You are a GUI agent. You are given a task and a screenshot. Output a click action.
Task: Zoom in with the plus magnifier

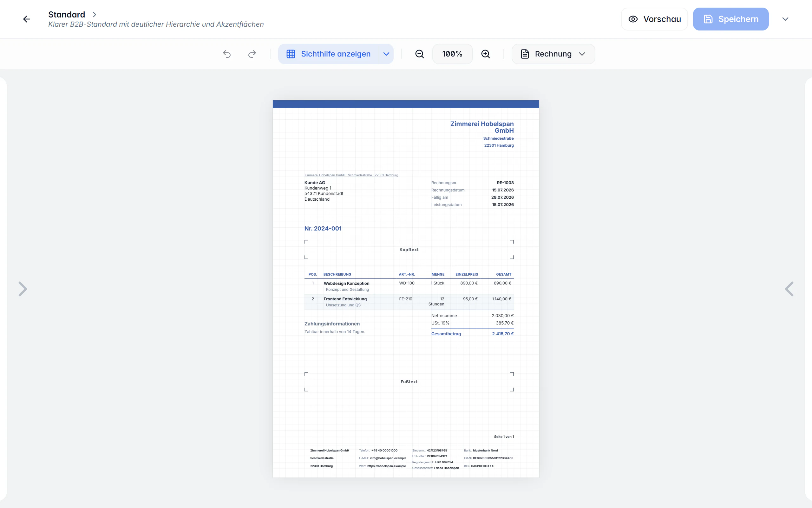click(486, 54)
